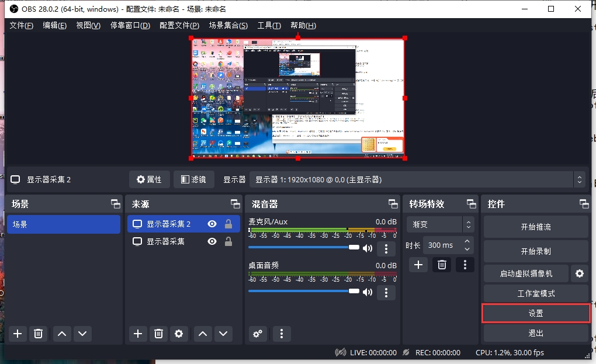
Task: Pop out the 混音器 dock panel
Action: point(393,204)
